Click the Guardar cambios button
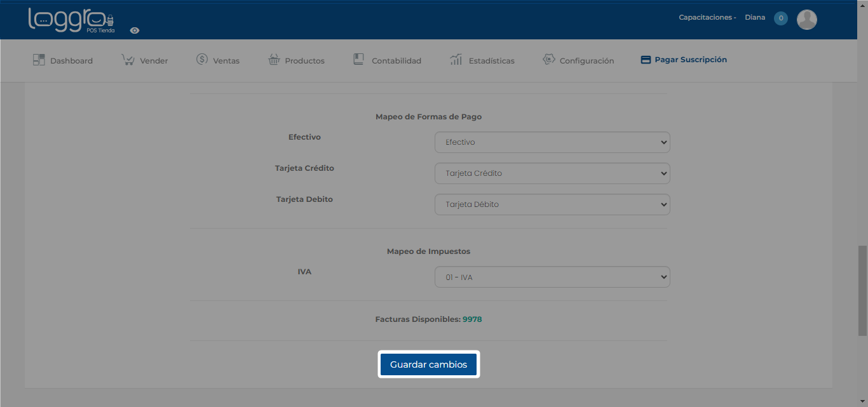Viewport: 868px width, 407px height. 428,364
